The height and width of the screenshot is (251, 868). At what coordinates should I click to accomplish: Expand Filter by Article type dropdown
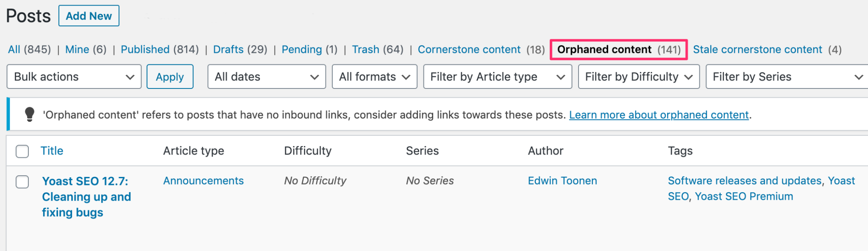point(498,77)
